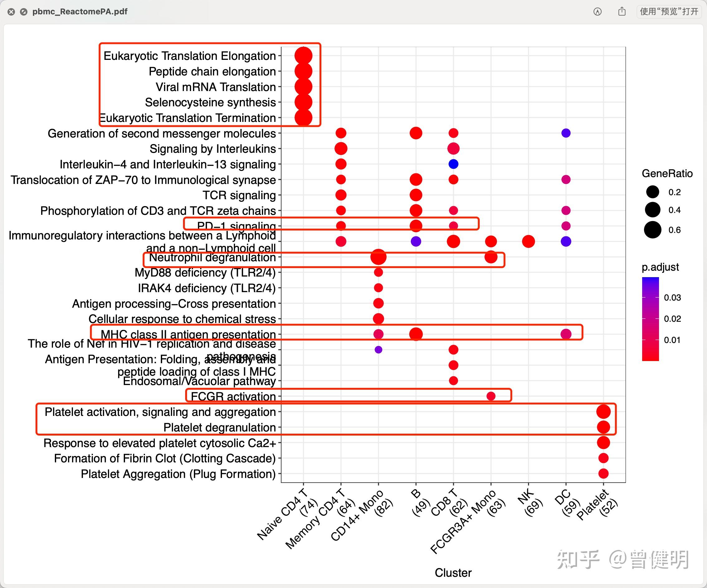This screenshot has height=588, width=707.
Task: Click the Cluster x-axis title
Action: click(x=453, y=572)
